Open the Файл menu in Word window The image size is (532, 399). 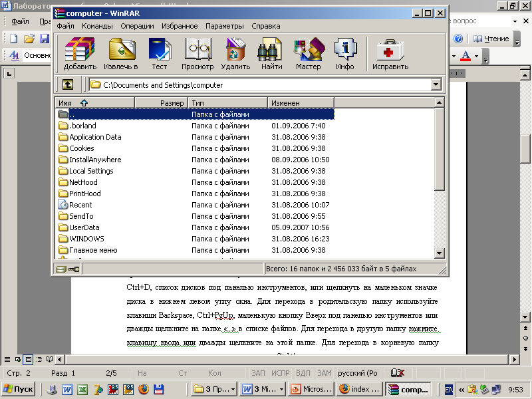20,21
